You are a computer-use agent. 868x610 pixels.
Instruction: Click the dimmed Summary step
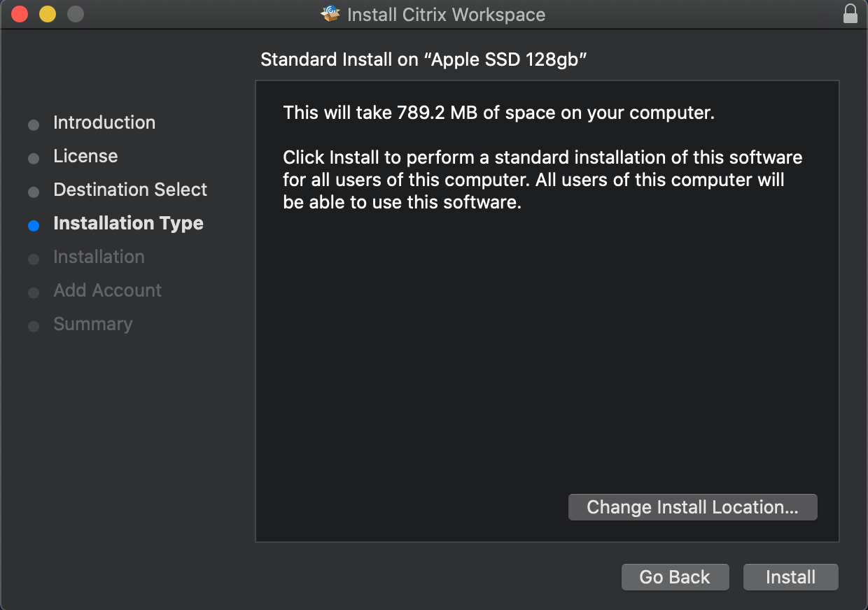click(92, 324)
